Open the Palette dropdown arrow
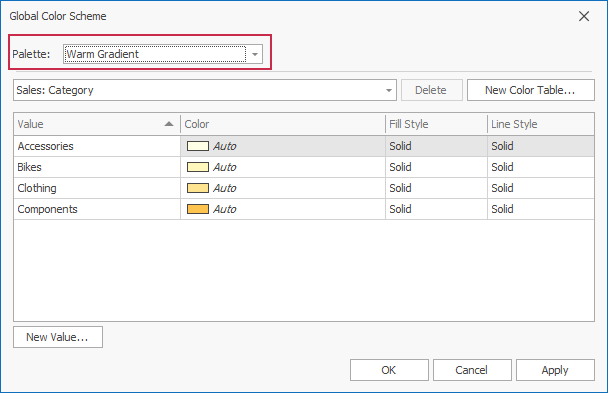 (255, 54)
